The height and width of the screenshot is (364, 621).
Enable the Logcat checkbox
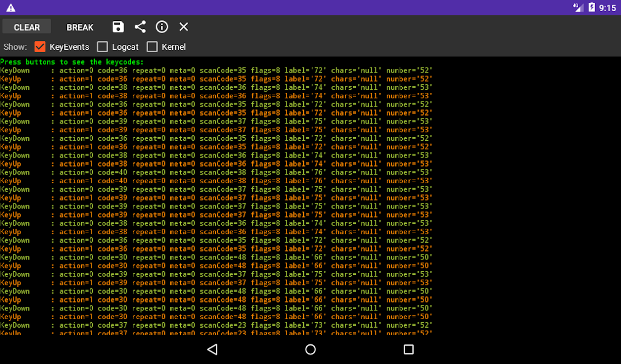pos(103,47)
